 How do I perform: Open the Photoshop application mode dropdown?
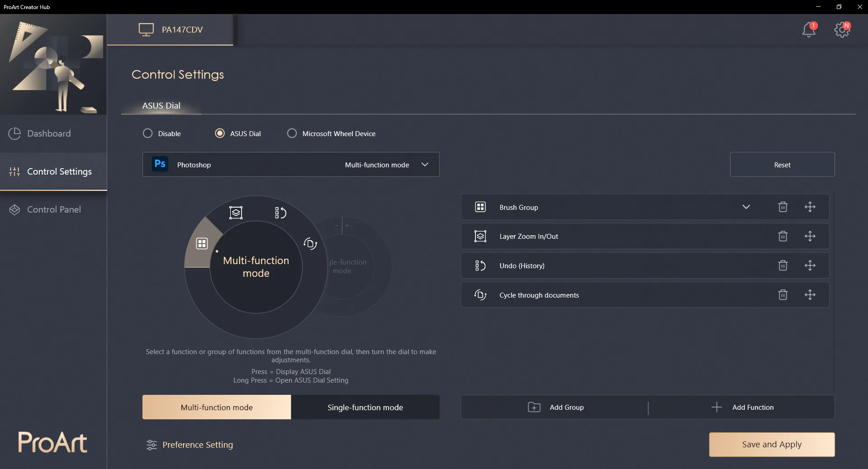pyautogui.click(x=291, y=165)
